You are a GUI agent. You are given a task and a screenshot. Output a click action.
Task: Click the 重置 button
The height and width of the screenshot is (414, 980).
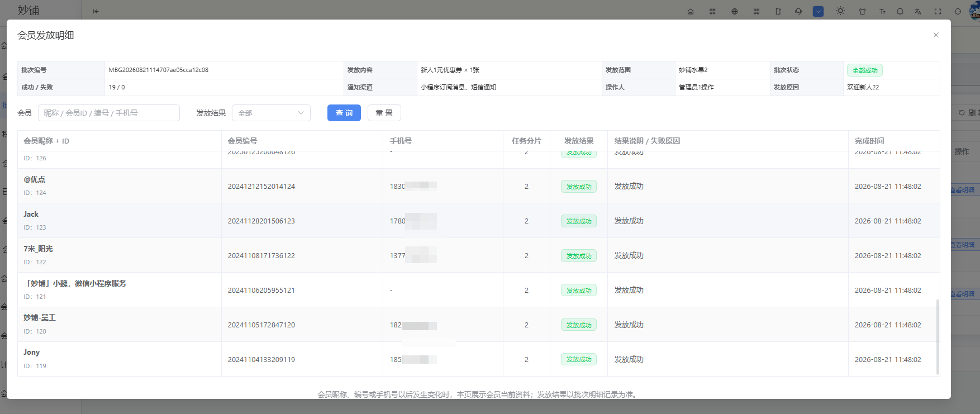384,113
